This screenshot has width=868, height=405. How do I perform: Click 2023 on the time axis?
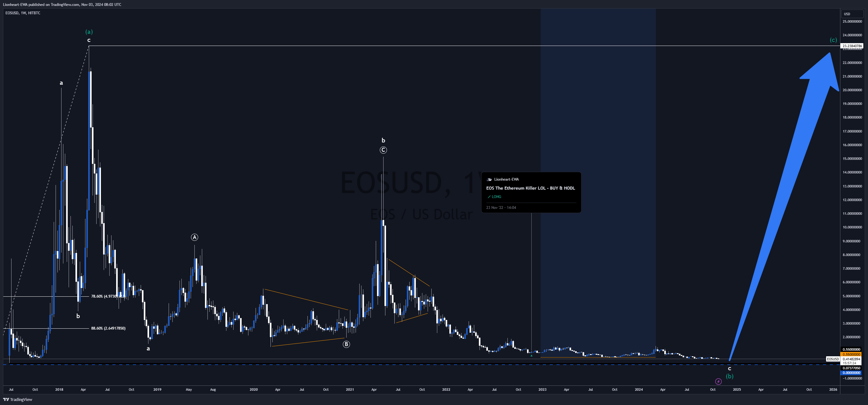click(543, 389)
